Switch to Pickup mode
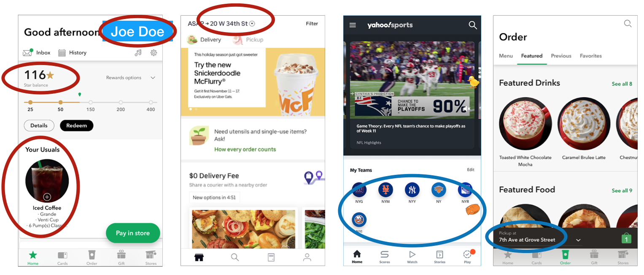This screenshot has height=275, width=644. click(x=248, y=40)
